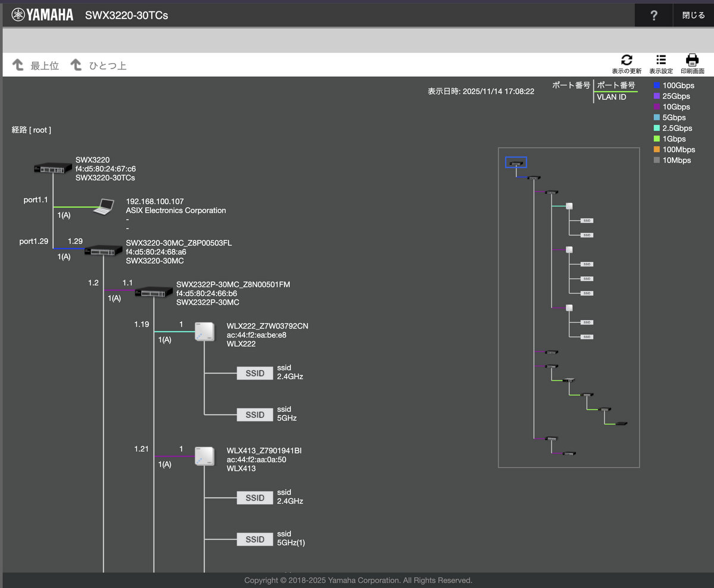Select the SWX3220-30MC switch icon
Viewport: 714px width, 588px height.
[103, 251]
